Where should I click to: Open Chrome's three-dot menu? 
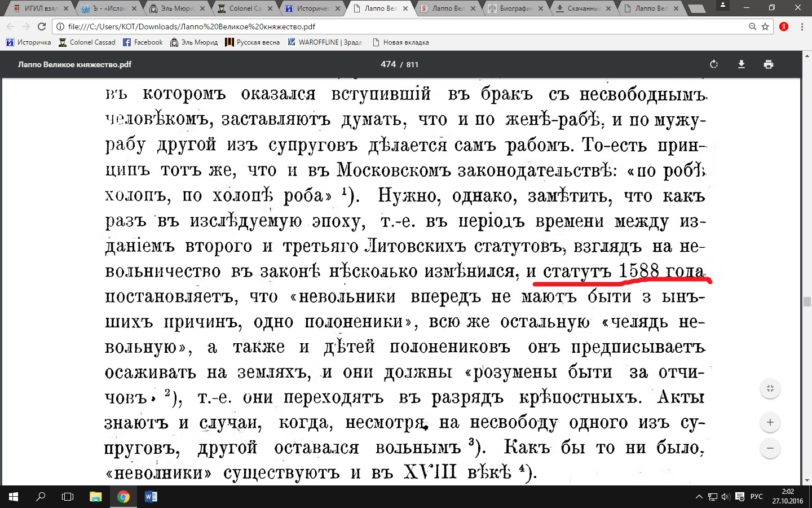pyautogui.click(x=802, y=27)
